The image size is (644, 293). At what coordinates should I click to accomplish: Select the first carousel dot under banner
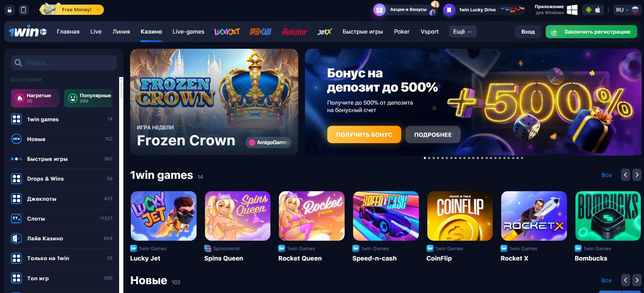pyautogui.click(x=425, y=158)
